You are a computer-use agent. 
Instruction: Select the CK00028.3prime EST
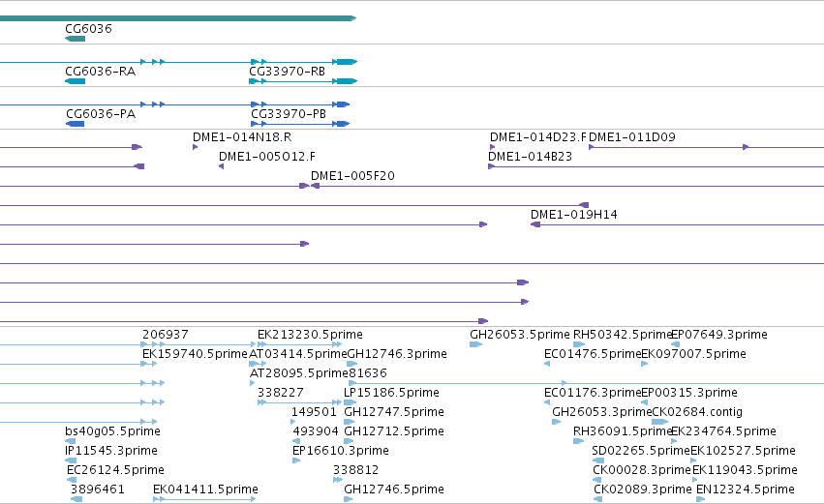click(642, 470)
